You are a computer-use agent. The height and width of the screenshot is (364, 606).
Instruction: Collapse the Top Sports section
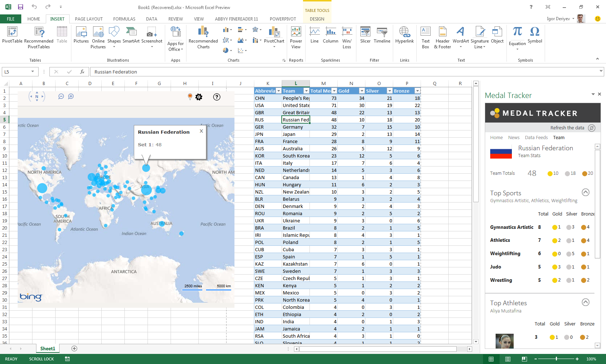tap(585, 192)
